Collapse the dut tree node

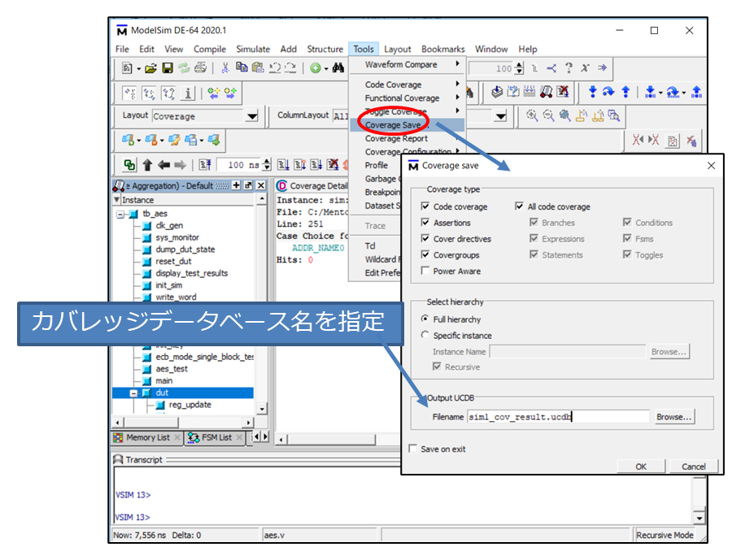133,393
